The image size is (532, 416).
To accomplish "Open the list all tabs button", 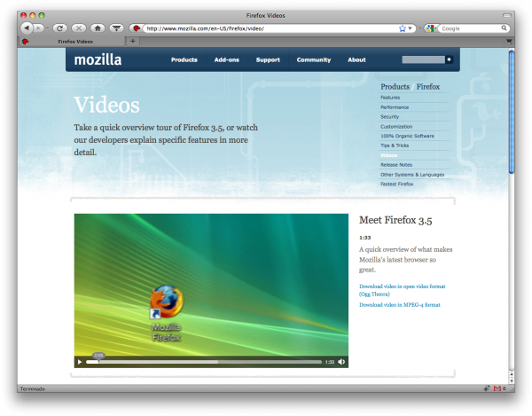I will click(509, 42).
